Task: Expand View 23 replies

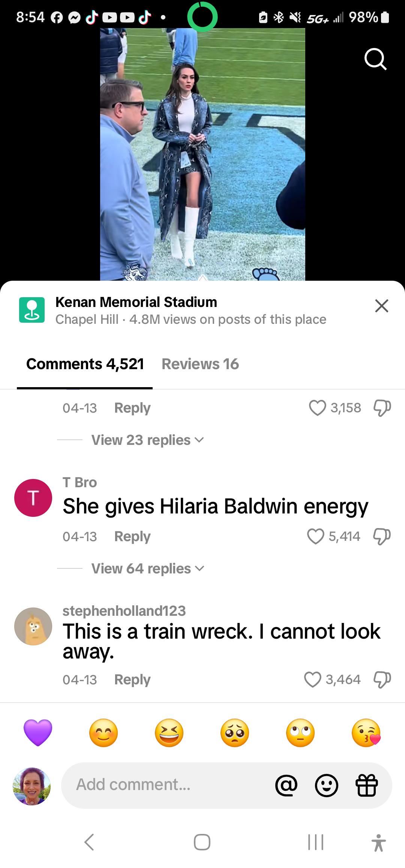Action: (x=148, y=440)
